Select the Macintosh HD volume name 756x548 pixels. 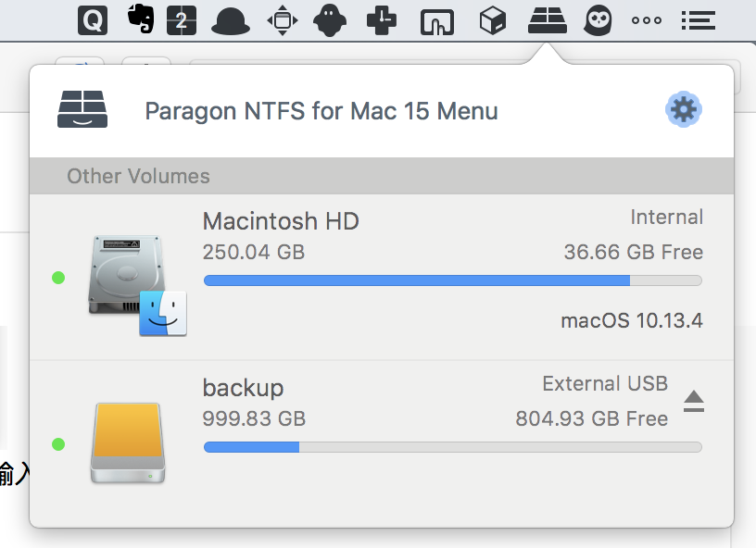pyautogui.click(x=281, y=221)
